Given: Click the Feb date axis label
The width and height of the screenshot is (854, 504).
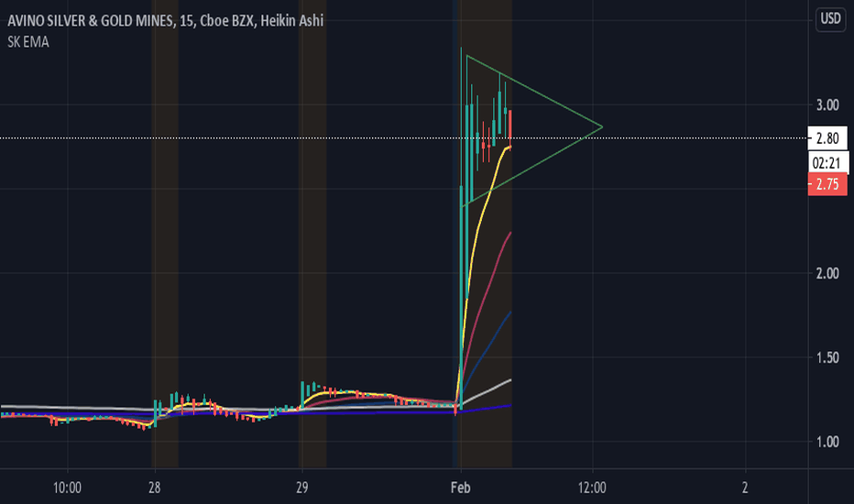Looking at the screenshot, I should click(x=461, y=488).
